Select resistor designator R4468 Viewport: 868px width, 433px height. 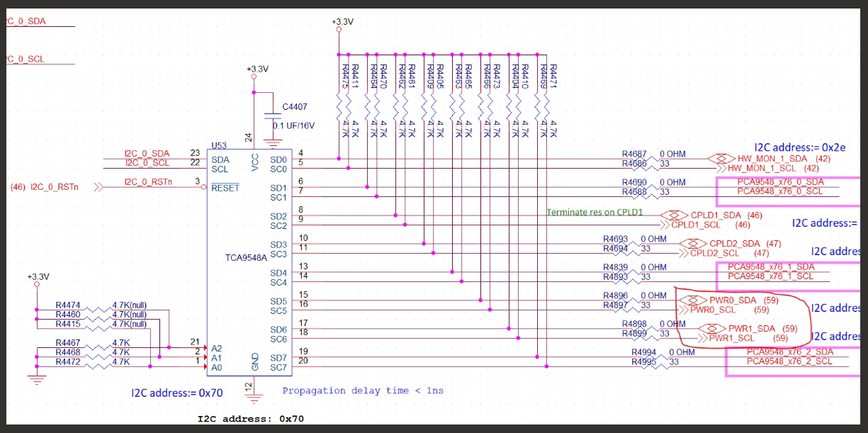[x=68, y=352]
